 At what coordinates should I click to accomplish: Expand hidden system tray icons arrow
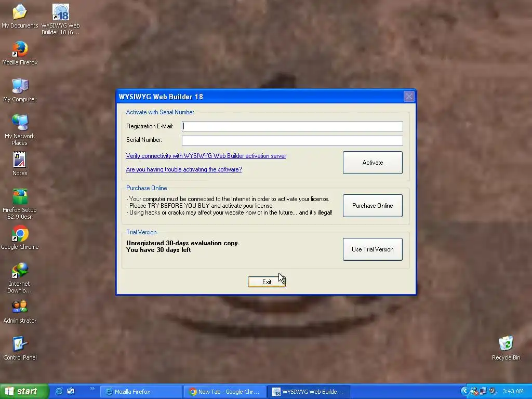[x=464, y=391]
